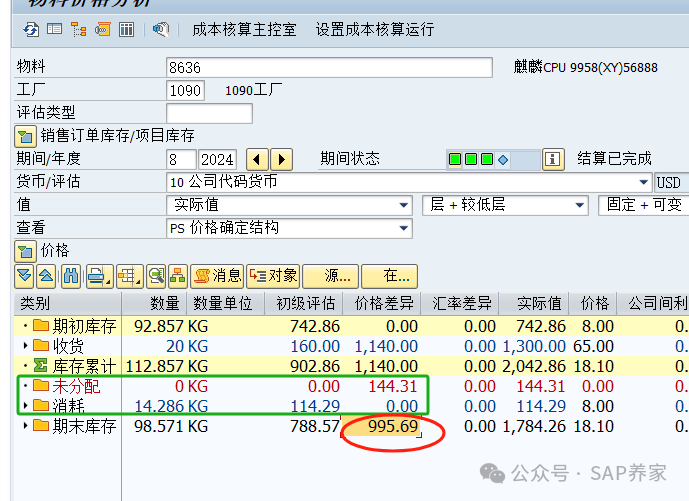Open the PS 价格确定结构 view dropdown
Screen dimensions: 689x501
[x=403, y=228]
